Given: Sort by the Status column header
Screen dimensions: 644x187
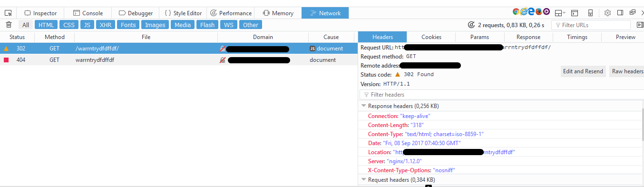Looking at the screenshot, I should tap(17, 37).
